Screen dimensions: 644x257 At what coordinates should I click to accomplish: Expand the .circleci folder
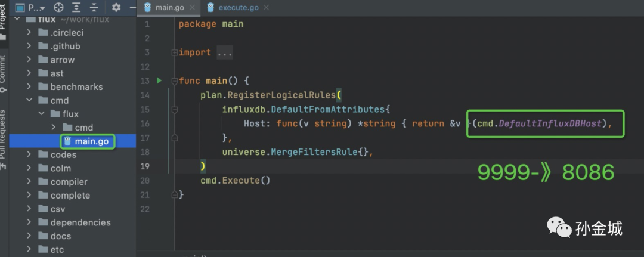click(29, 33)
